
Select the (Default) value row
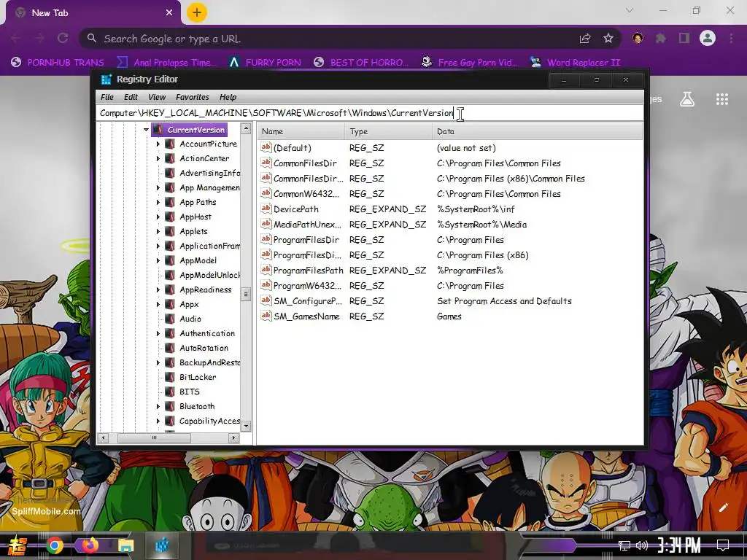click(449, 148)
